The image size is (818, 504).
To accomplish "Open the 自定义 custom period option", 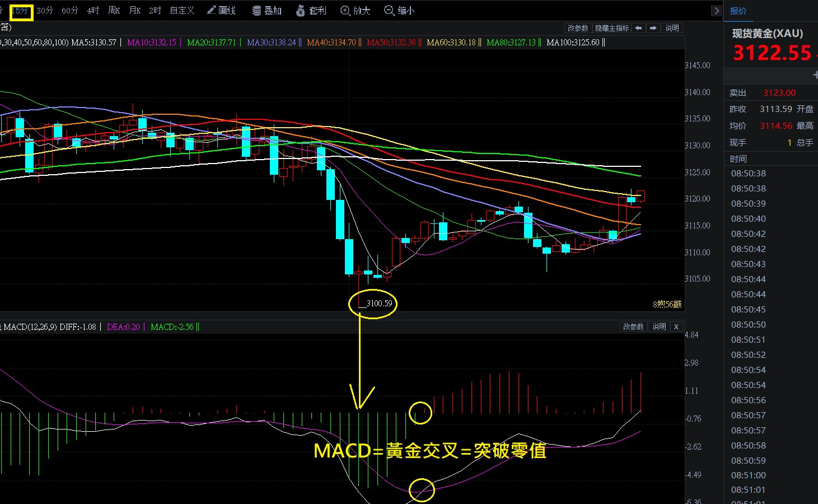I will point(182,11).
